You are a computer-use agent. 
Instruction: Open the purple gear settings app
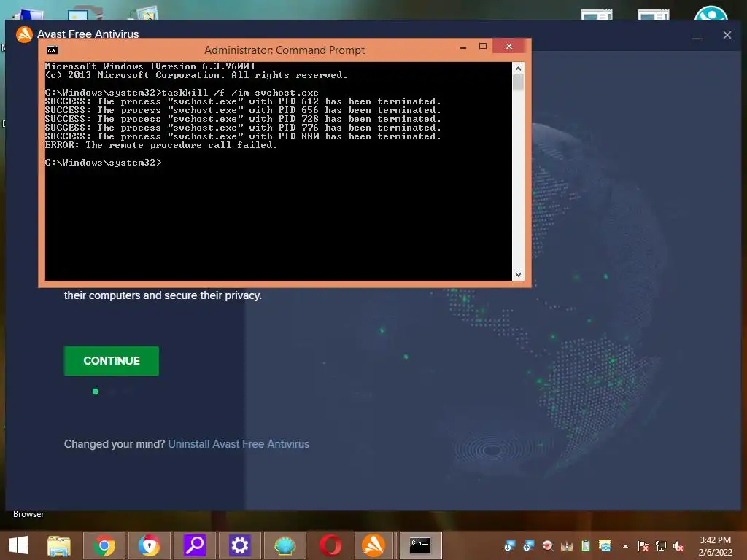239,545
